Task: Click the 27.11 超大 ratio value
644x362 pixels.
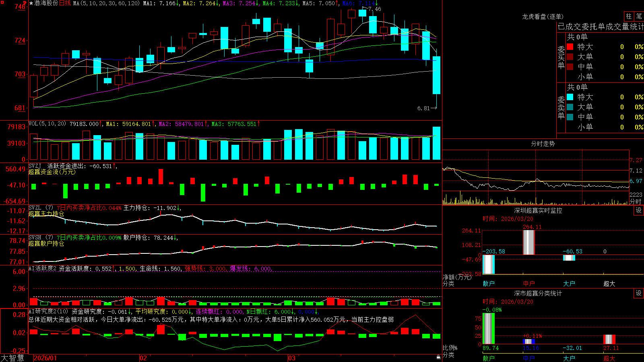Action: [x=611, y=348]
